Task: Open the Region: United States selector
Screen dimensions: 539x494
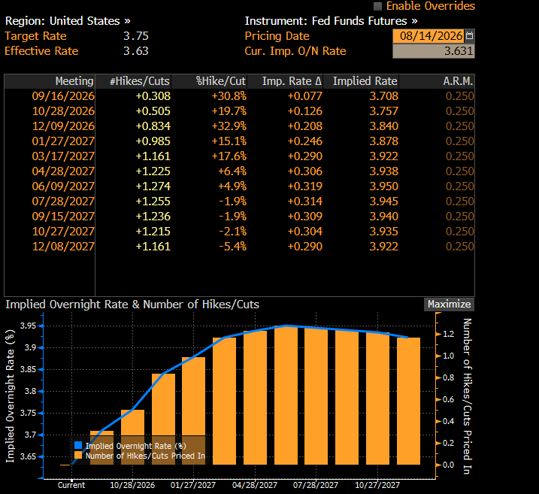Action: point(68,21)
